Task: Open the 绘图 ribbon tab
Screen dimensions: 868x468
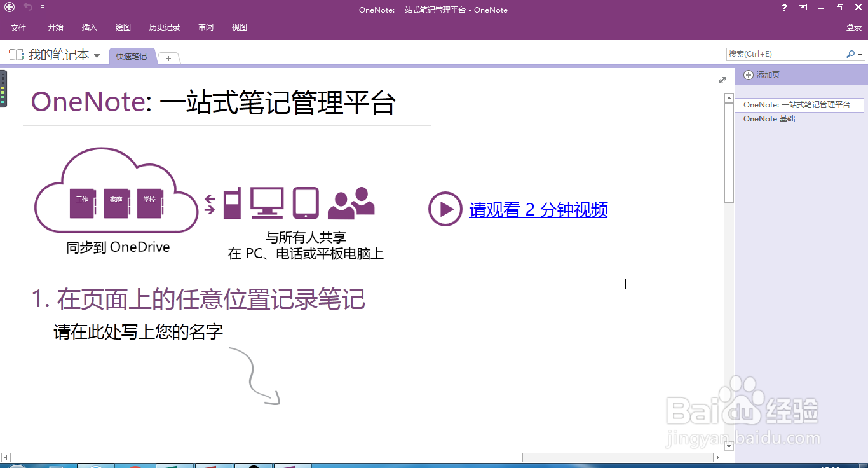Action: (123, 27)
